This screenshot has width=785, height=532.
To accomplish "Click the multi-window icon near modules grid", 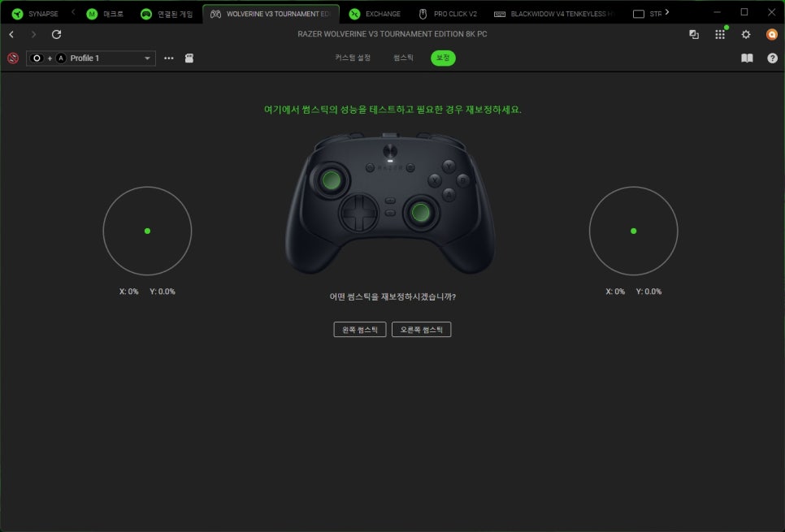I will tap(694, 34).
